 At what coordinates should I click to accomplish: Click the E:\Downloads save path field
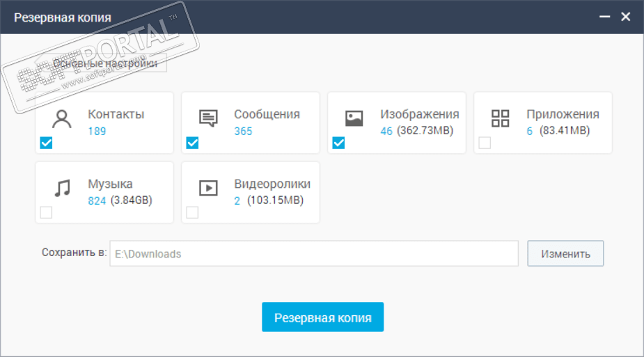click(314, 253)
